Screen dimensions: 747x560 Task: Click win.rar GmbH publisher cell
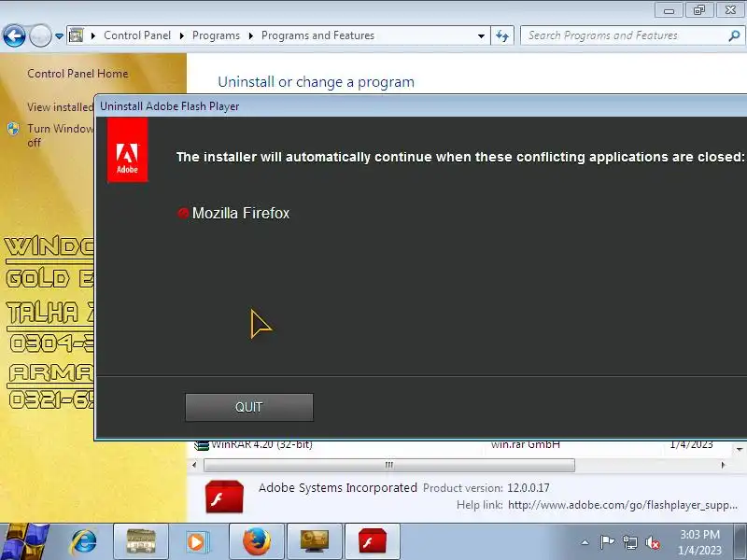[x=526, y=445]
